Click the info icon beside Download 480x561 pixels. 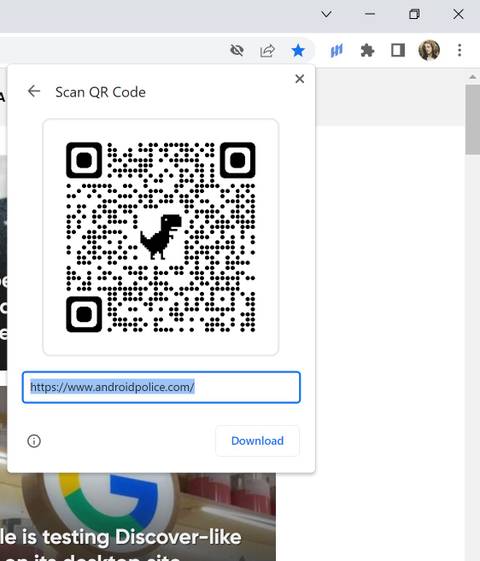click(x=34, y=441)
